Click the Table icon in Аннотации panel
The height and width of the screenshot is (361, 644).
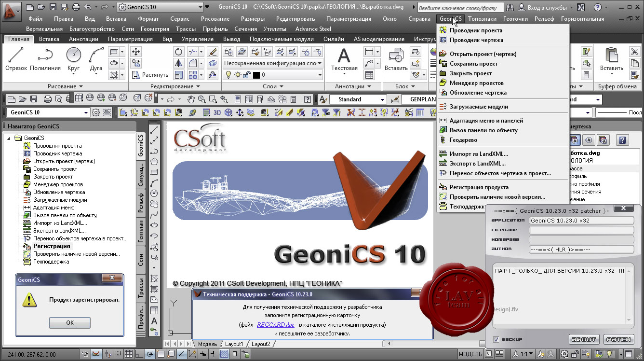coord(369,75)
